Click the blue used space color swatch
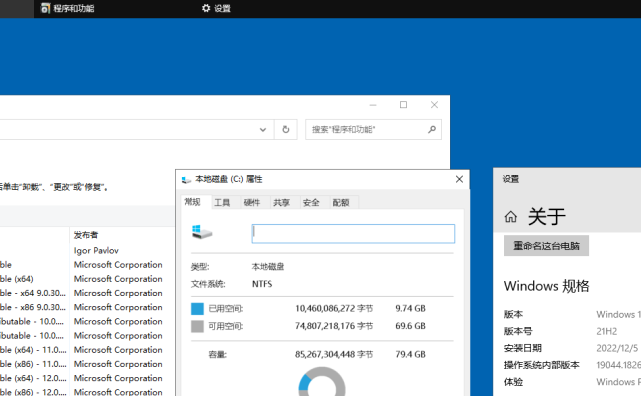Image resolution: width=641 pixels, height=396 pixels. coord(197,309)
